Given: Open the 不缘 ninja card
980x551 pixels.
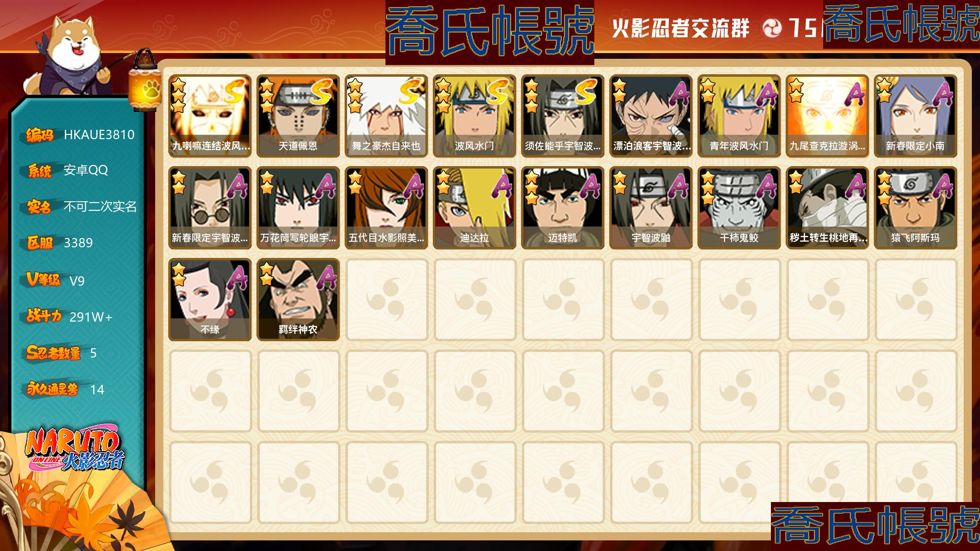Looking at the screenshot, I should (210, 300).
